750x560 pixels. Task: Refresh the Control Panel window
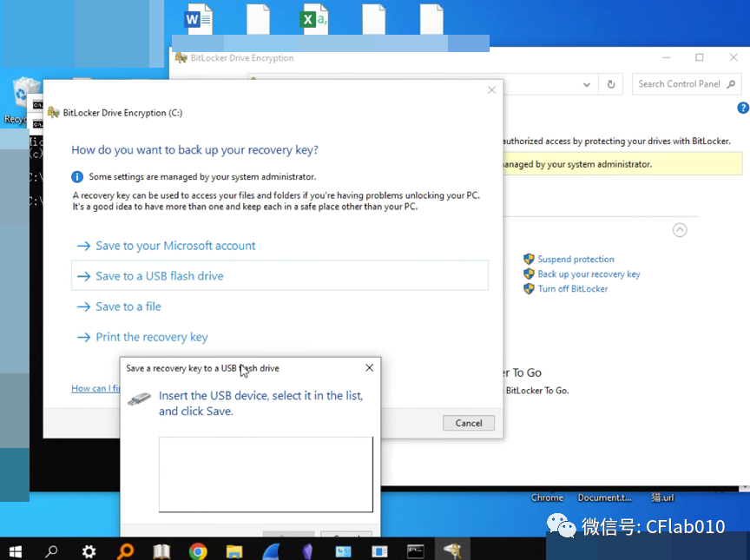click(611, 84)
